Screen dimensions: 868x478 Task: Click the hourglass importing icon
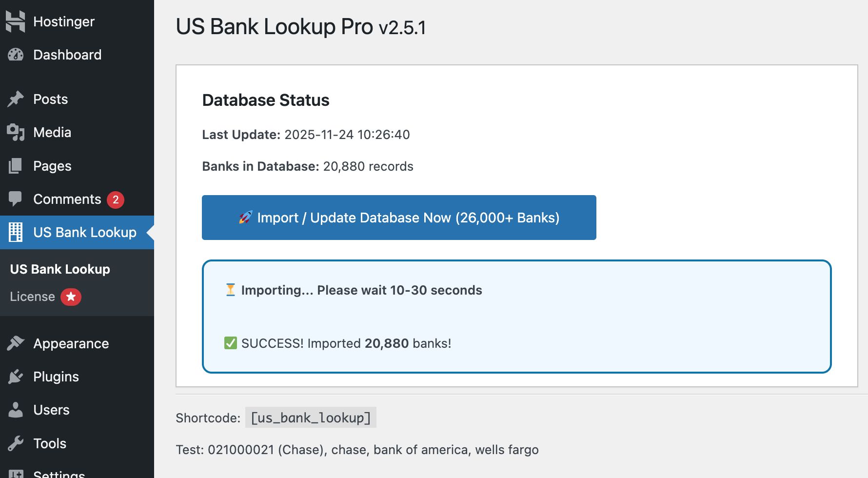click(x=231, y=290)
